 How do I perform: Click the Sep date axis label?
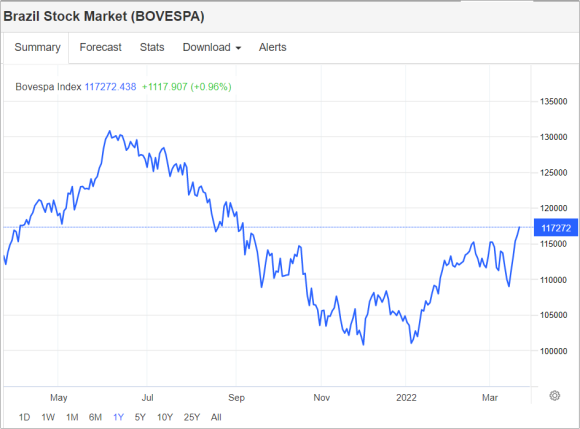[236, 398]
